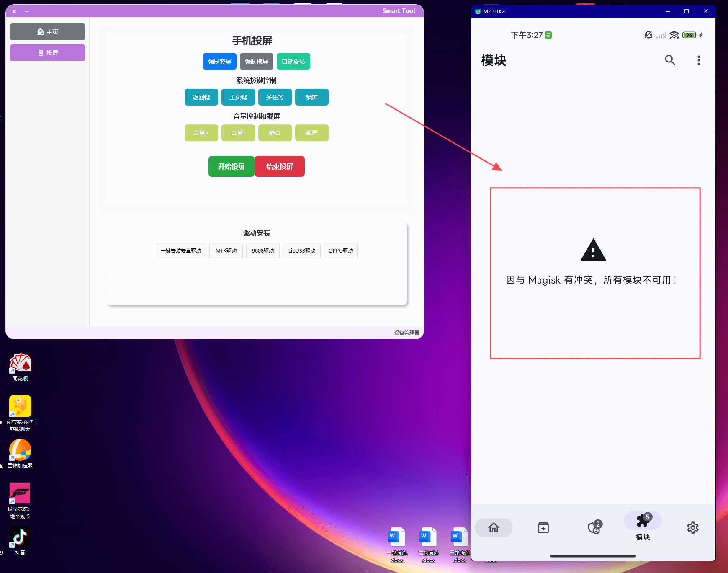Tap the 主页键 home key button
Image resolution: width=728 pixels, height=573 pixels.
point(238,97)
